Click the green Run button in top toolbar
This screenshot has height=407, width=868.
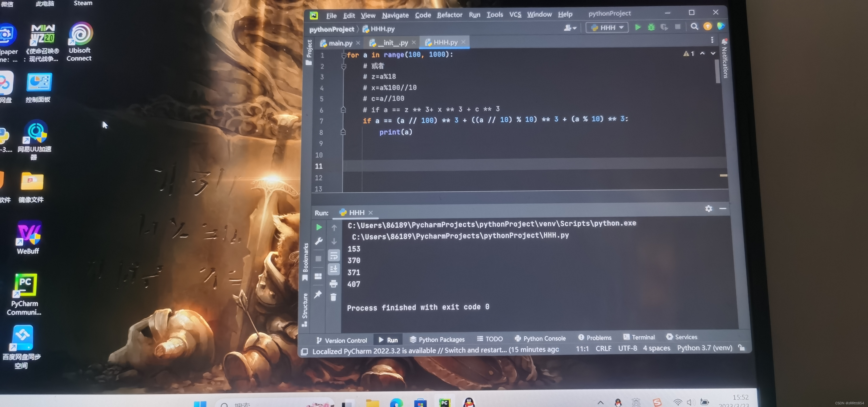[x=637, y=27]
